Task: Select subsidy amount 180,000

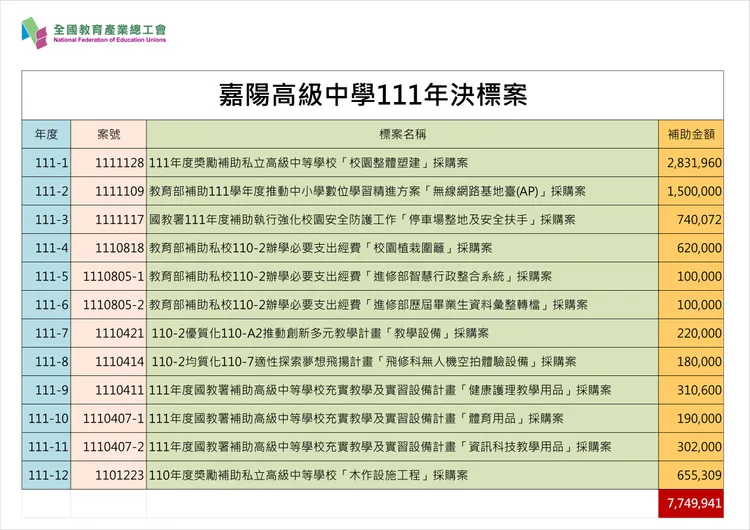Action: click(691, 362)
